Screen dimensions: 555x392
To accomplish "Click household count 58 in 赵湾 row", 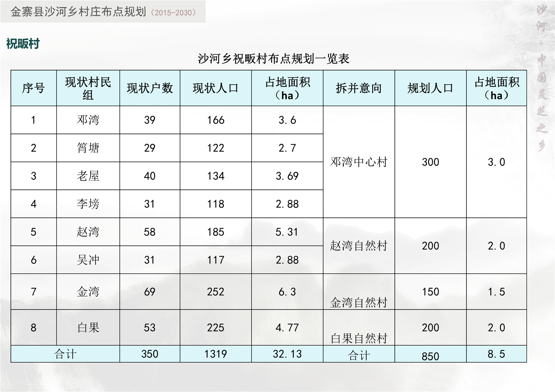I will point(150,232).
